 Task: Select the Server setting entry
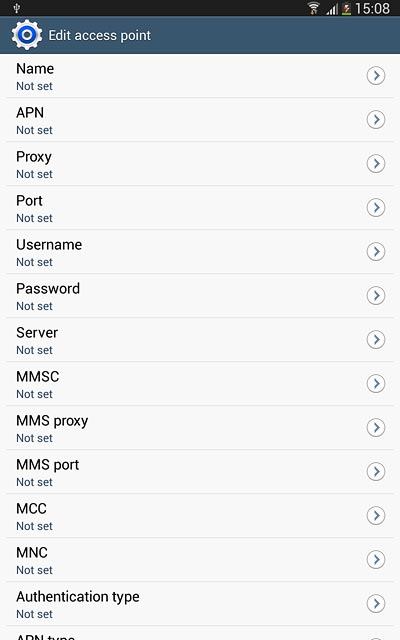click(200, 340)
